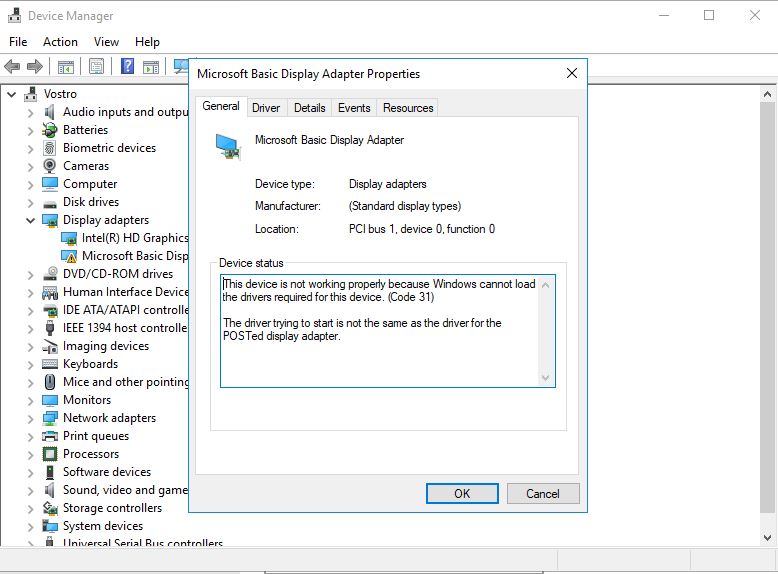778x574 pixels.
Task: Close the Adapter Properties dialog
Action: (x=572, y=73)
